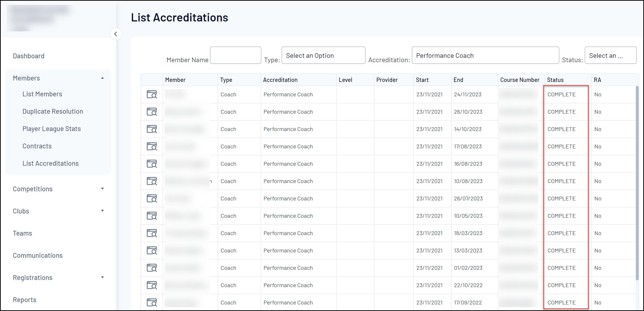Screen dimensions: 644x311
Task: Open view icon for the 17/08/2023 end date row
Action: (x=151, y=146)
